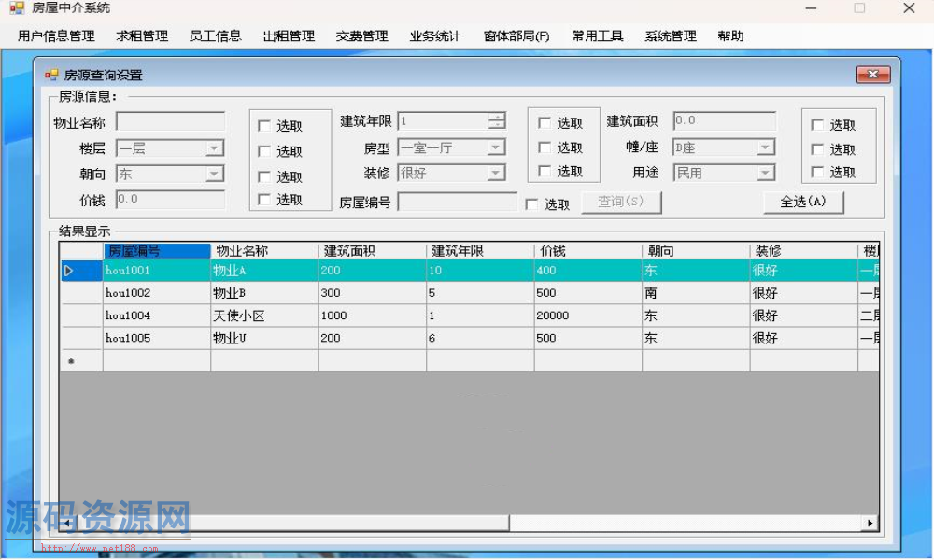Close the 房源查询设置 dialog window
The width and height of the screenshot is (934, 560).
coord(872,75)
